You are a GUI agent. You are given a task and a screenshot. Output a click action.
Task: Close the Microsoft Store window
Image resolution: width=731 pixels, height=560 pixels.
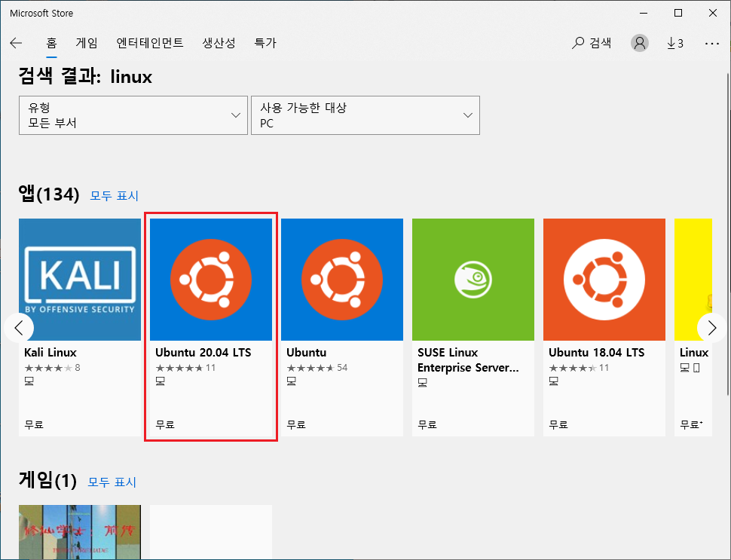pos(713,13)
